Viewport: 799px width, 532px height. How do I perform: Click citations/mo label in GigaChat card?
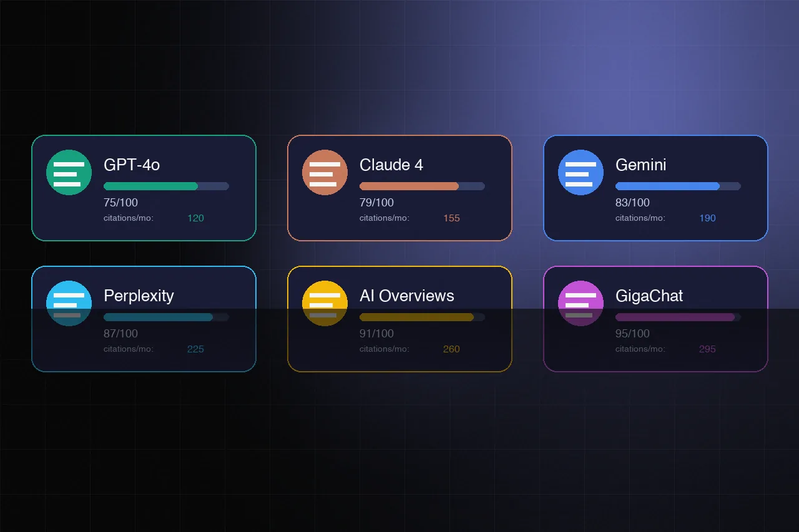[640, 349]
